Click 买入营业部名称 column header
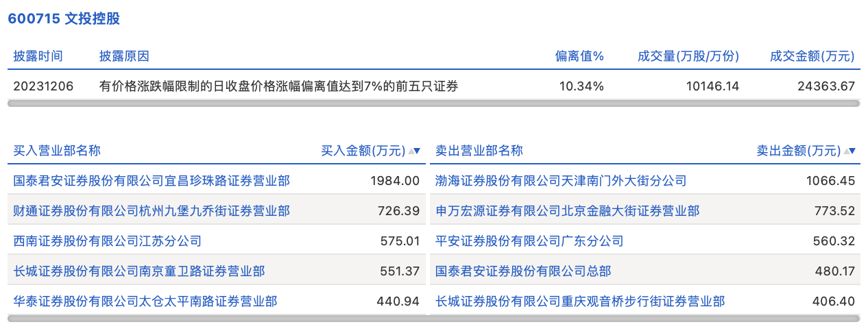Image resolution: width=868 pixels, height=333 pixels. tap(57, 151)
